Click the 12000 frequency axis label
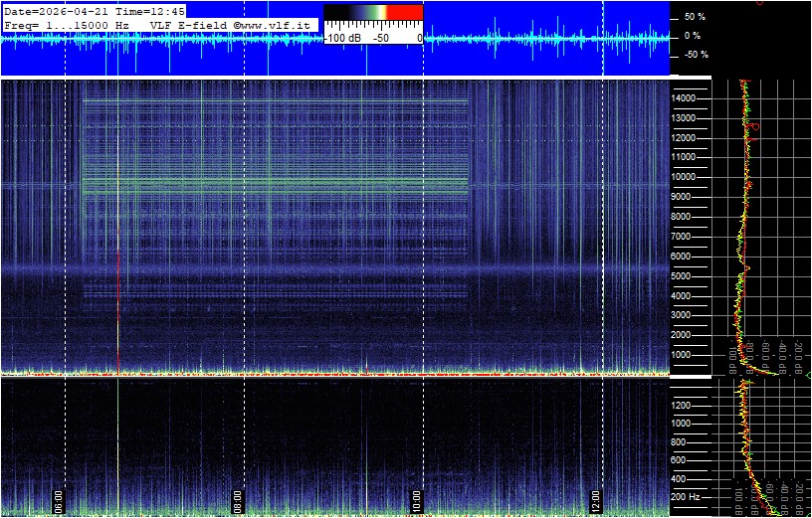Viewport: 812px width, 518px height. point(683,137)
